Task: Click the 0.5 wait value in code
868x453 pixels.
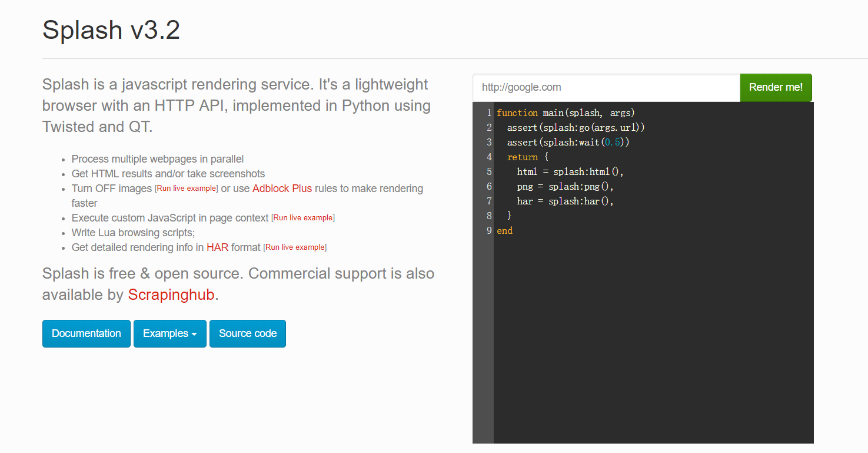Action: pos(613,143)
